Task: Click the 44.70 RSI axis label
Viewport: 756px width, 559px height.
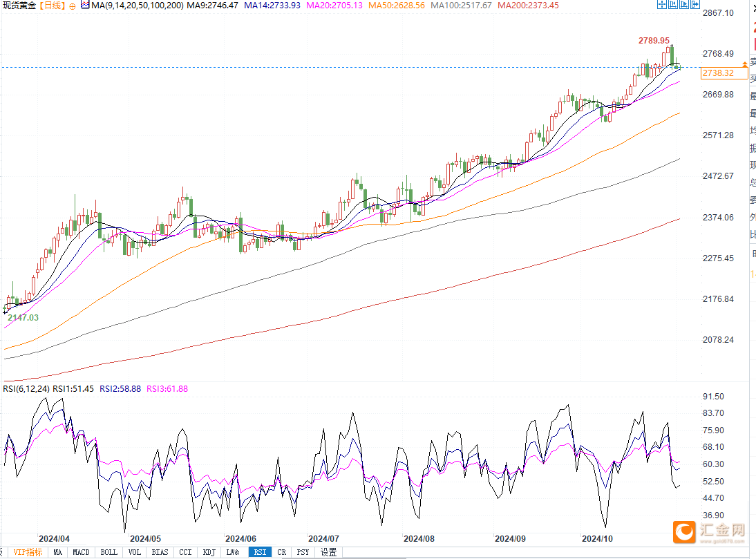Action: click(714, 498)
